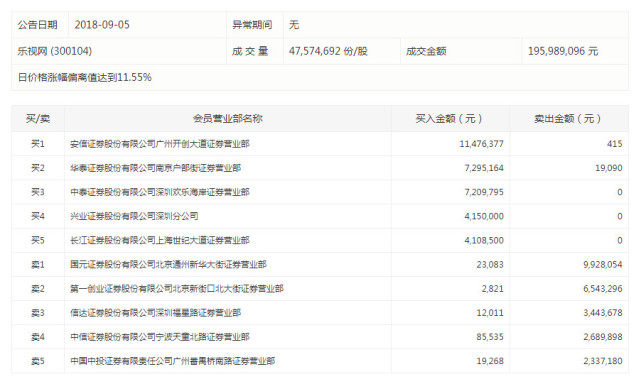The width and height of the screenshot is (641, 379).
Task: Select the stock name 乐视网 (300104)
Action: pyautogui.click(x=54, y=51)
